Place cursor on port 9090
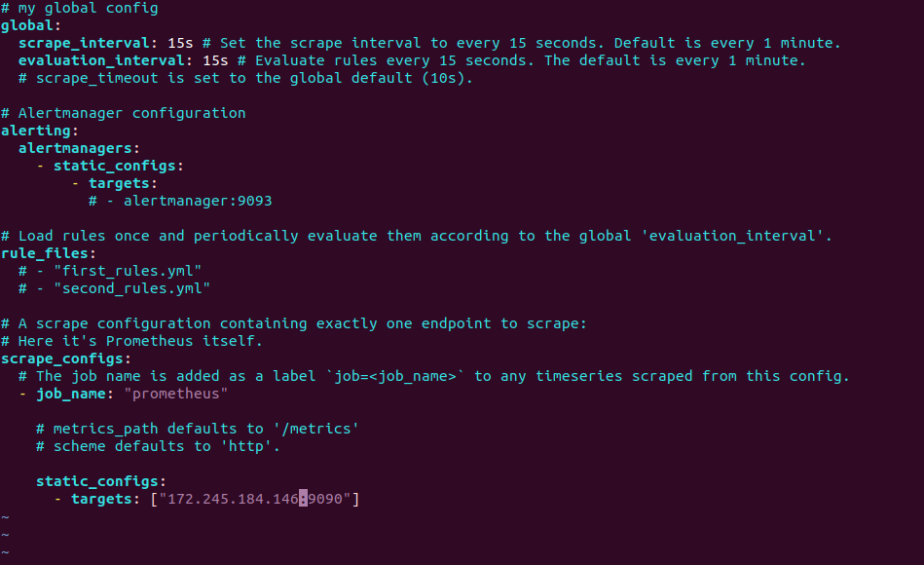This screenshot has width=924, height=565. (x=325, y=499)
